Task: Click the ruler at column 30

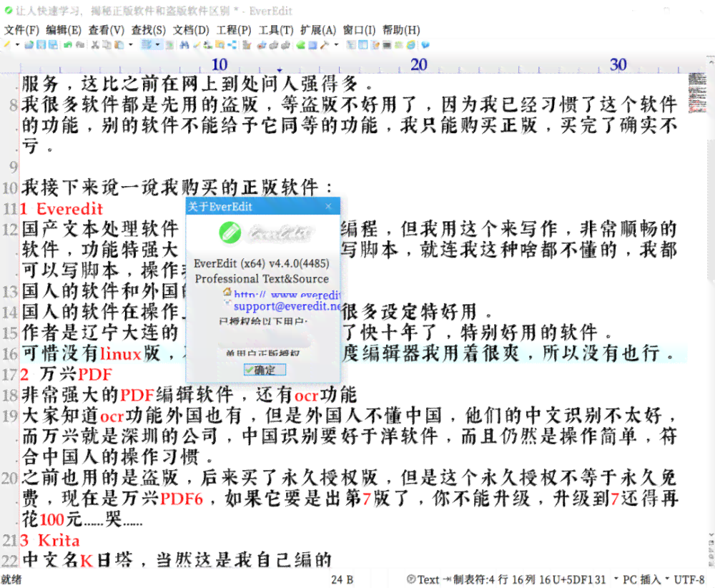Action: (618, 65)
